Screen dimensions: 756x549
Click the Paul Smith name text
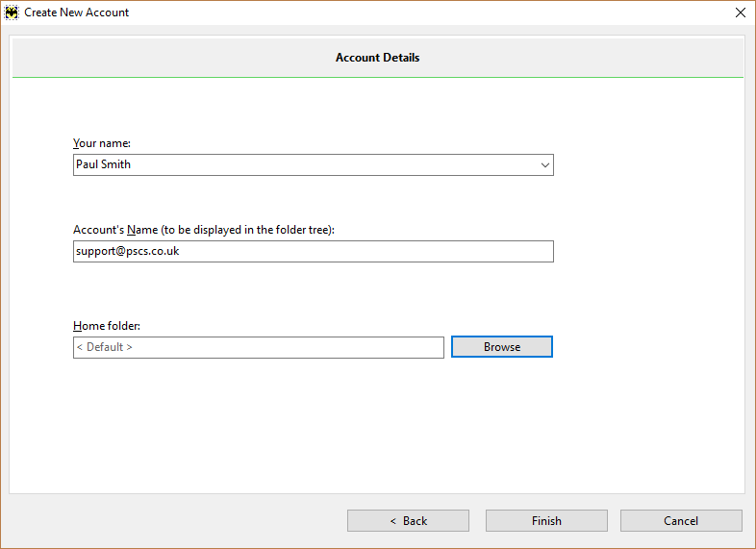point(103,164)
